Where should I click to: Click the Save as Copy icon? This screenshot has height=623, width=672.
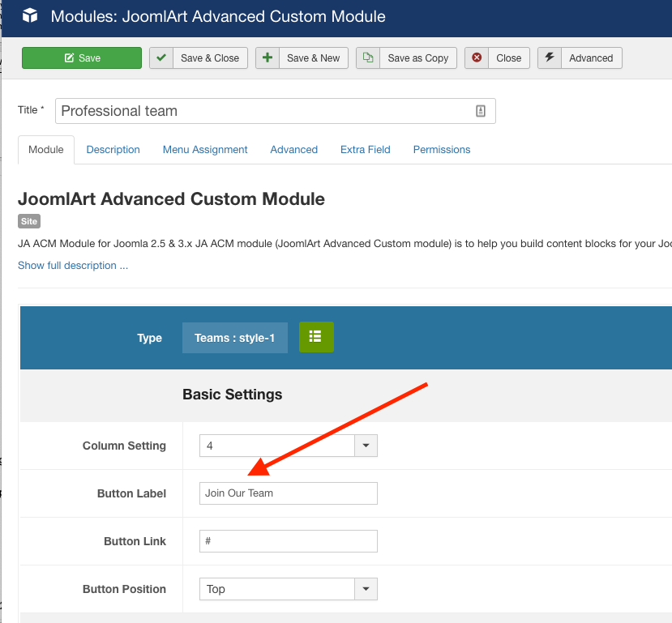(368, 58)
